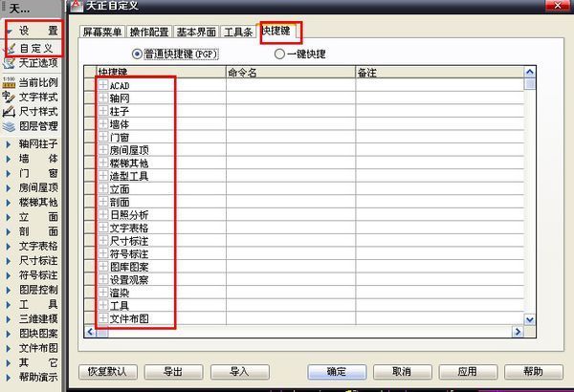Click the 尺寸样式 icon in sidebar
This screenshot has width=574, height=392.
coord(9,111)
